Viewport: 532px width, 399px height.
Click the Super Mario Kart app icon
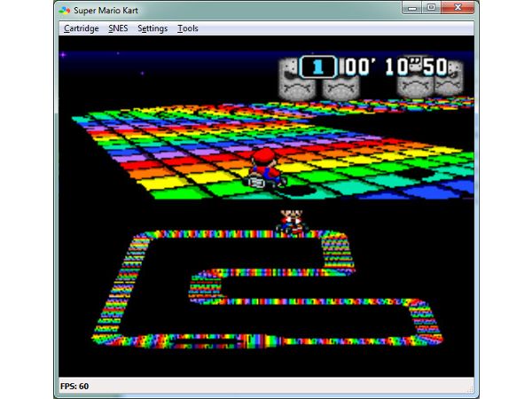click(65, 11)
